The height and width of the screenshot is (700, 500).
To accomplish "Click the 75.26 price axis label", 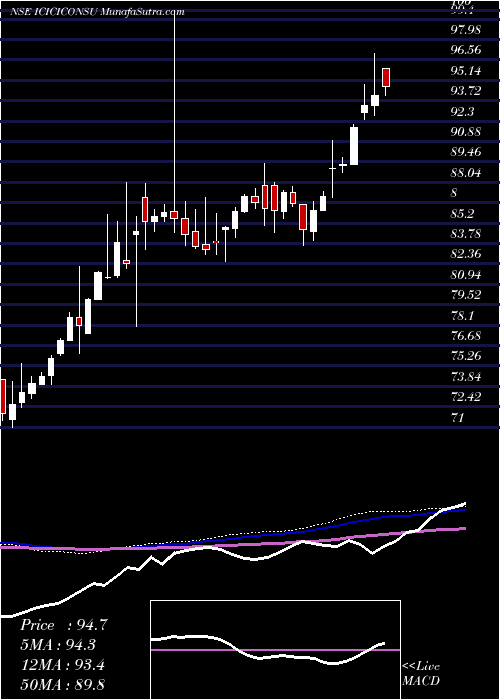I will tap(466, 357).
